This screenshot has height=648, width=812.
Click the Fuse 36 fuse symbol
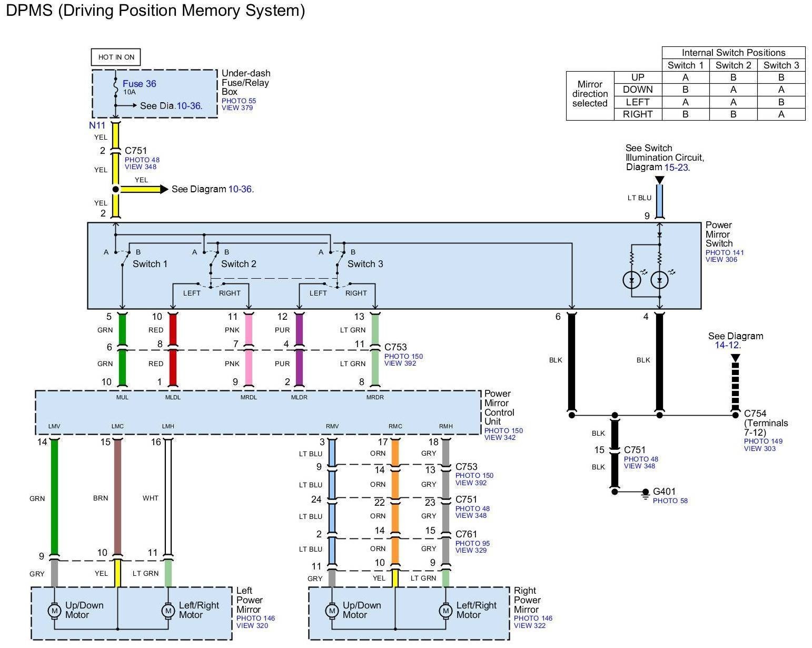coord(115,88)
